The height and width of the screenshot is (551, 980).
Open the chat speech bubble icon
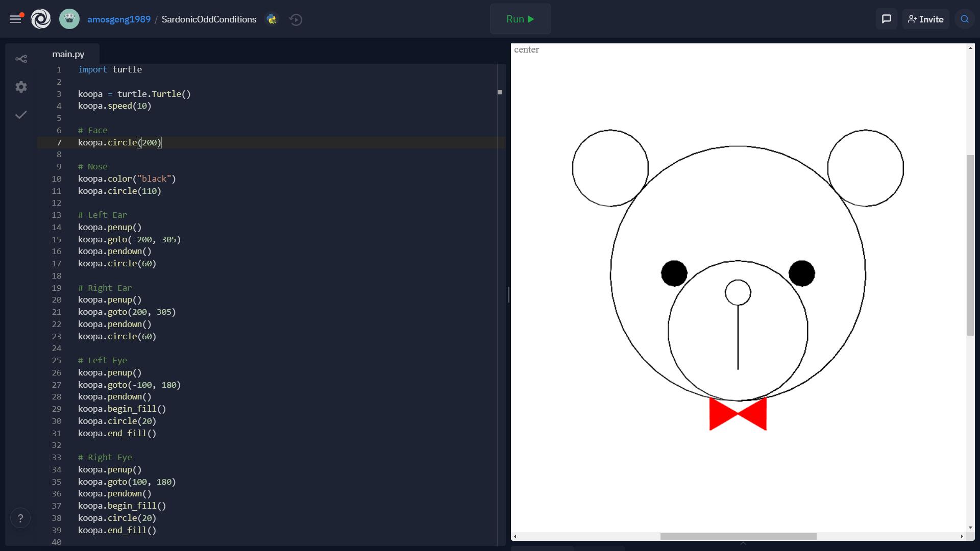click(x=887, y=19)
